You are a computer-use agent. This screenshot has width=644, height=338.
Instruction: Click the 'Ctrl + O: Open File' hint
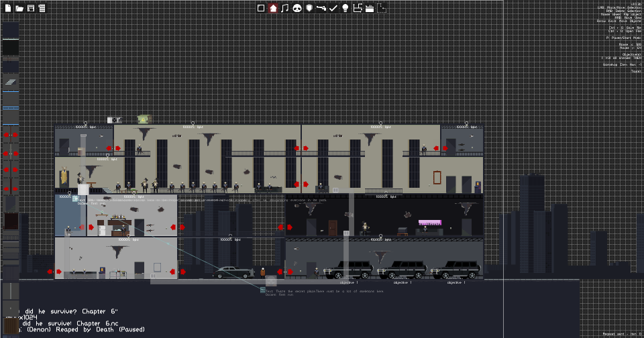pyautogui.click(x=625, y=31)
